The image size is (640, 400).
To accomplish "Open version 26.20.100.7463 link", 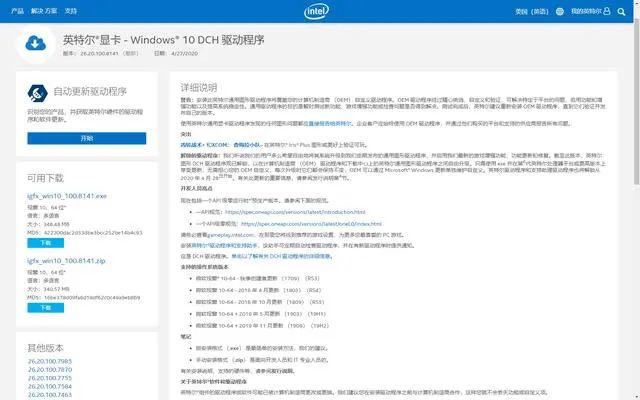I will 50,395.
